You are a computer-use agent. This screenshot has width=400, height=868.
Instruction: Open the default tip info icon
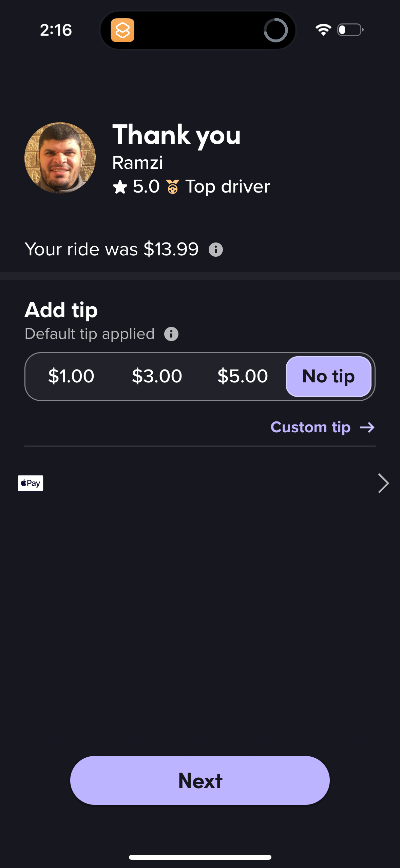pyautogui.click(x=172, y=334)
